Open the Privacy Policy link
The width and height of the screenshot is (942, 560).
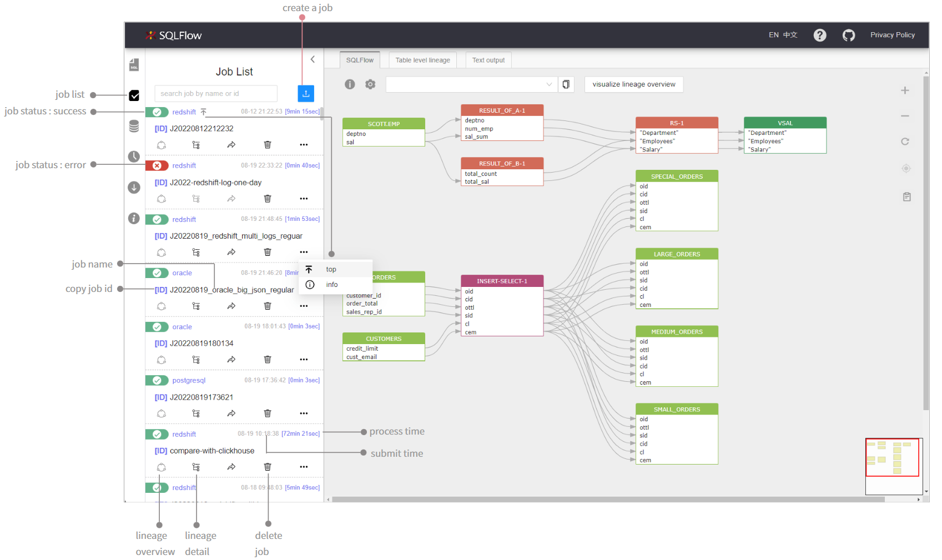(892, 35)
